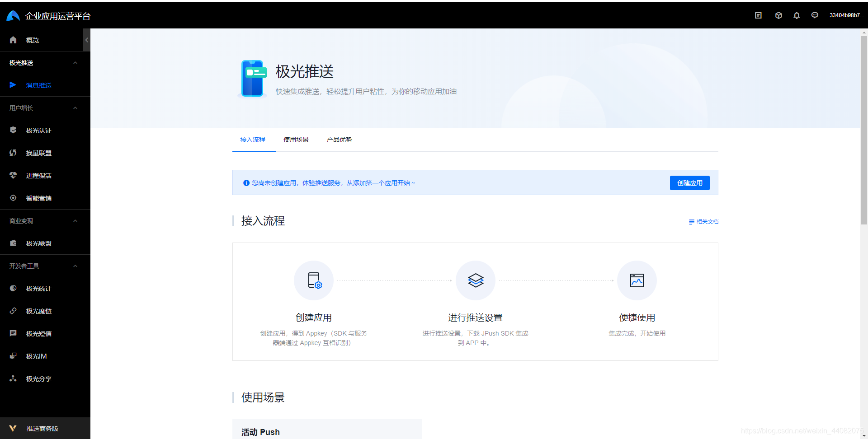Screen dimensions: 868x439
Task: Open the notifications bell
Action: point(797,15)
